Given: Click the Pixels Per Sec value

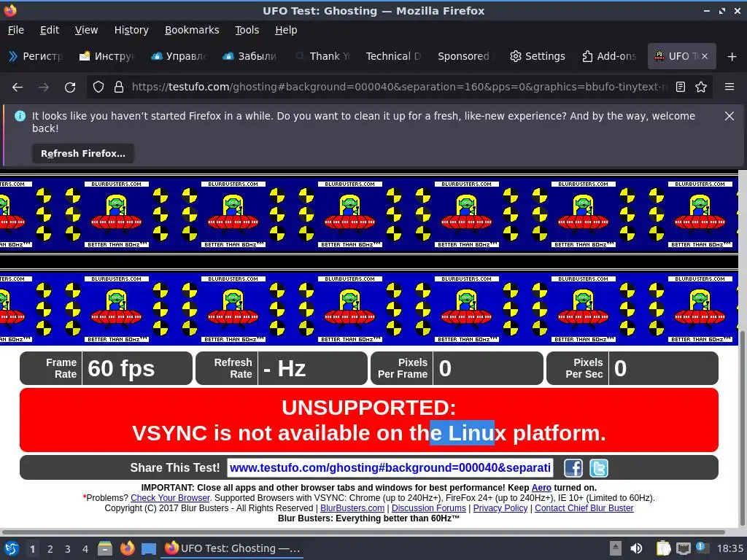Looking at the screenshot, I should point(620,368).
